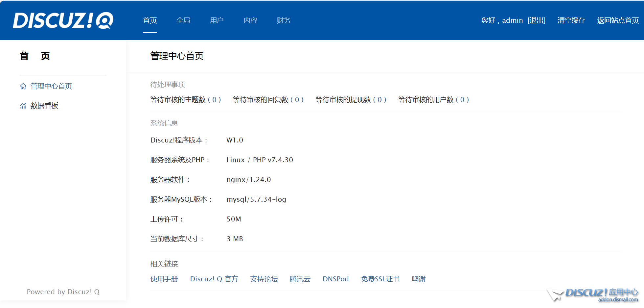
Task: Switch to the 全局 tab
Action: 183,20
